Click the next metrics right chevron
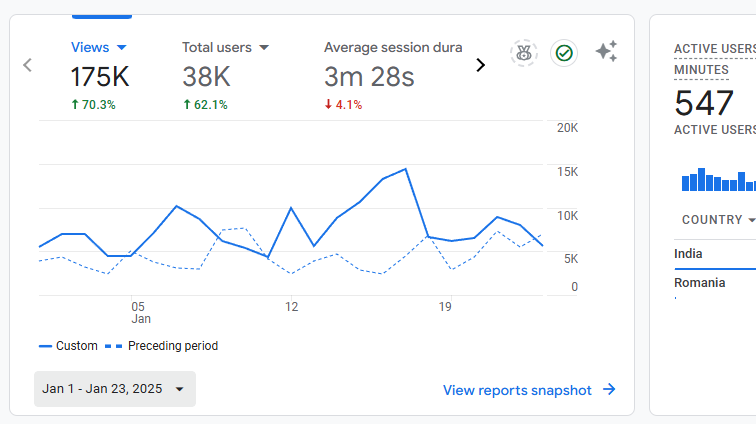 pos(480,65)
